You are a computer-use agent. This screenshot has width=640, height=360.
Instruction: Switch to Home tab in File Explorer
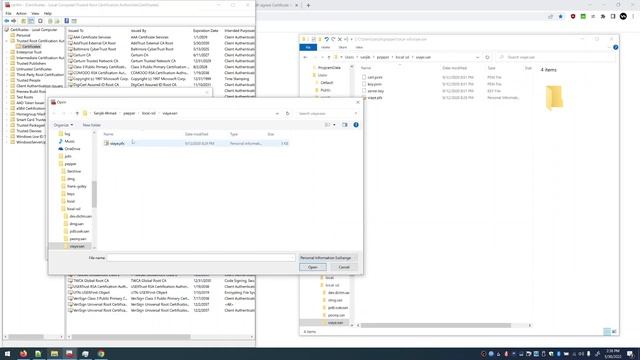pyautogui.click(x=325, y=47)
